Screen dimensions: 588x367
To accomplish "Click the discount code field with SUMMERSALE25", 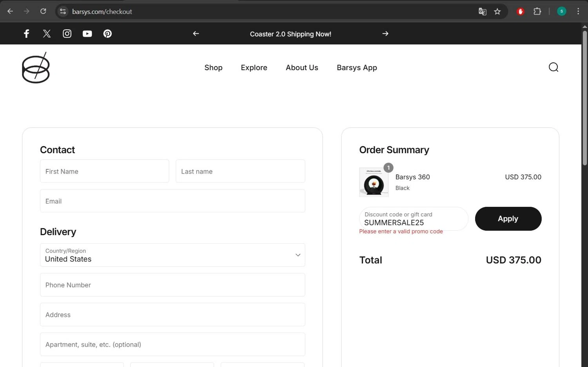I will pos(414,219).
